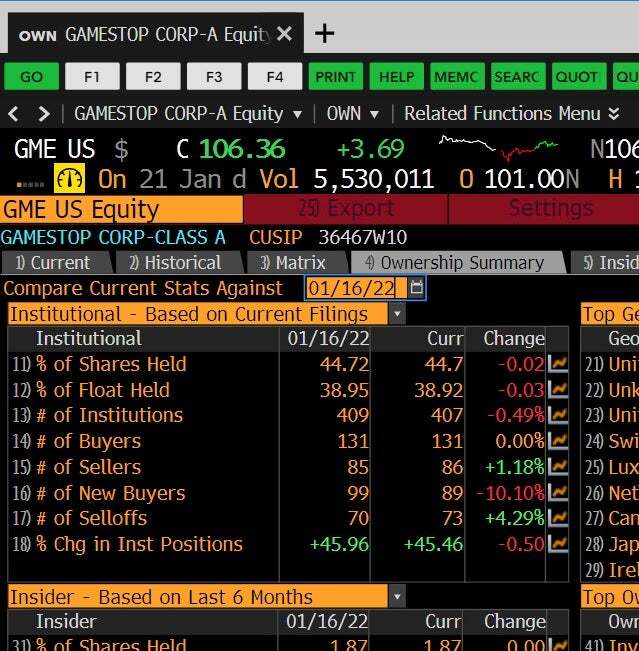Open chart icon for % Chg in Inst Positions
The image size is (639, 651).
[x=558, y=544]
